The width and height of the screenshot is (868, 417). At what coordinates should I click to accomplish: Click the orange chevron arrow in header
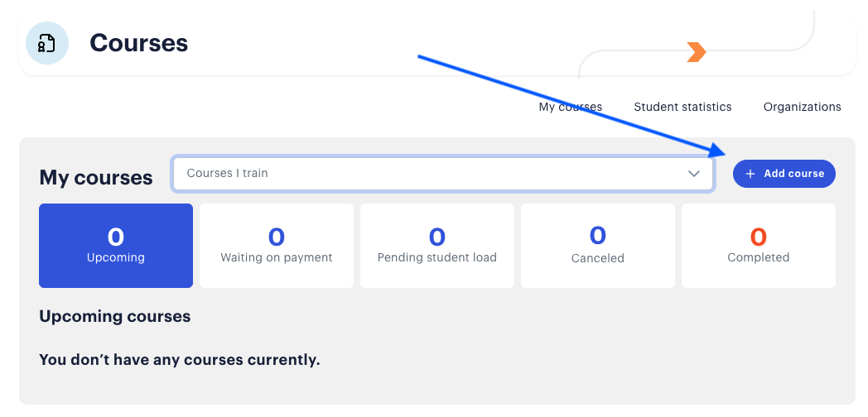click(697, 52)
